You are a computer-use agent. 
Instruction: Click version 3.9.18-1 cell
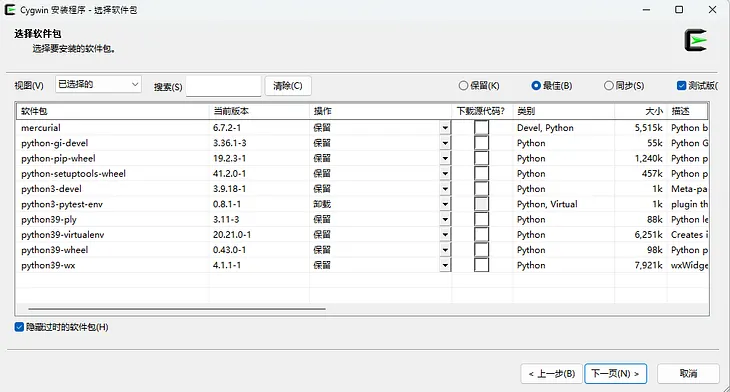click(230, 189)
